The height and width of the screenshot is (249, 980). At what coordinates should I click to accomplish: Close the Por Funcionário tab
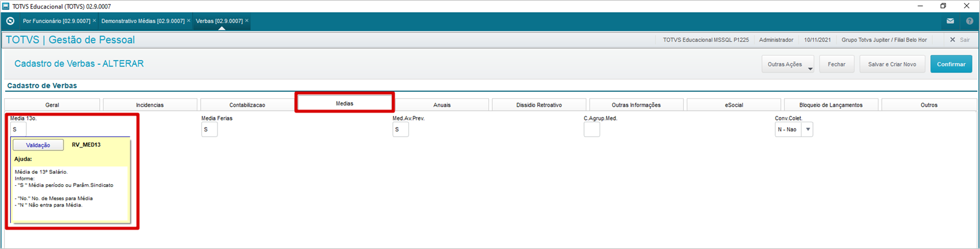[x=95, y=21]
